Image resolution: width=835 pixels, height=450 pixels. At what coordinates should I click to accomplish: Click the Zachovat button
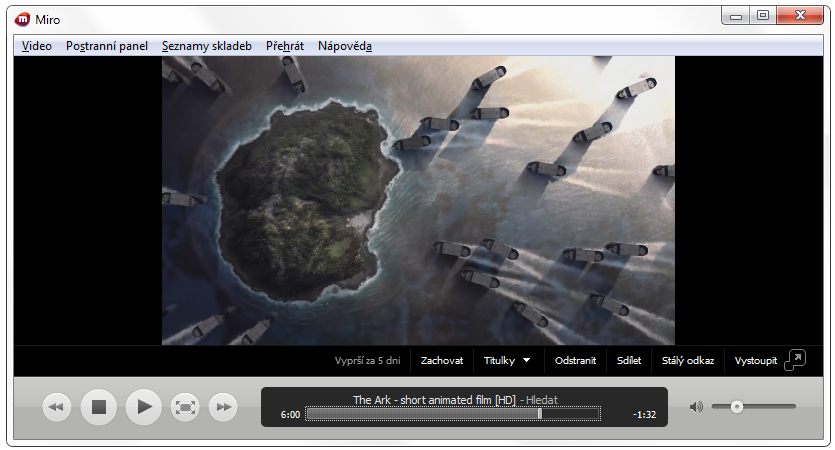click(442, 361)
